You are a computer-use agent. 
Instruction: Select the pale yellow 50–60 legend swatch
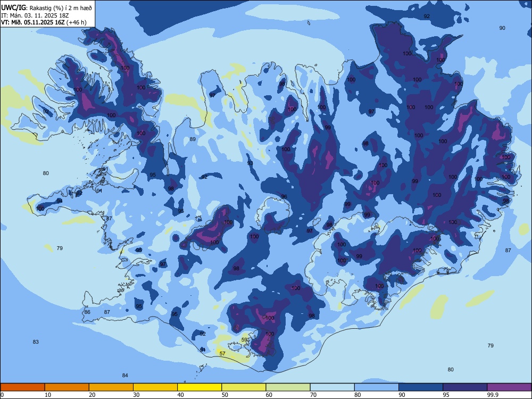pos(244,387)
